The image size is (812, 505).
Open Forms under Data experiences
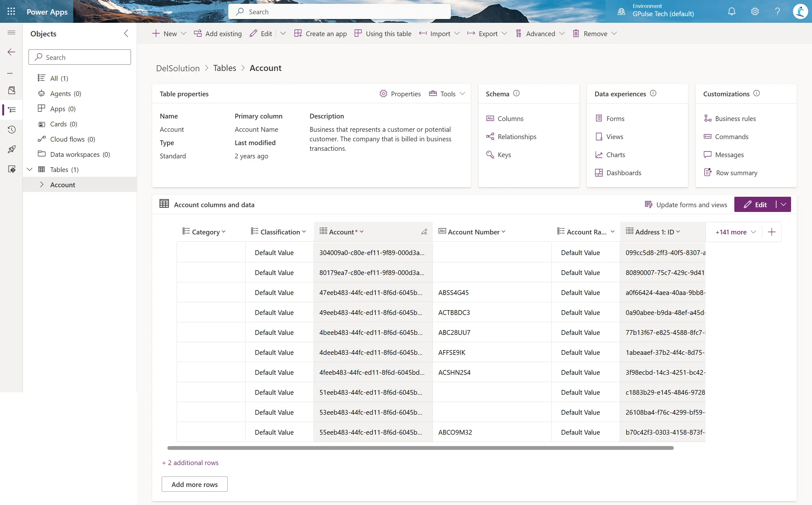(615, 118)
